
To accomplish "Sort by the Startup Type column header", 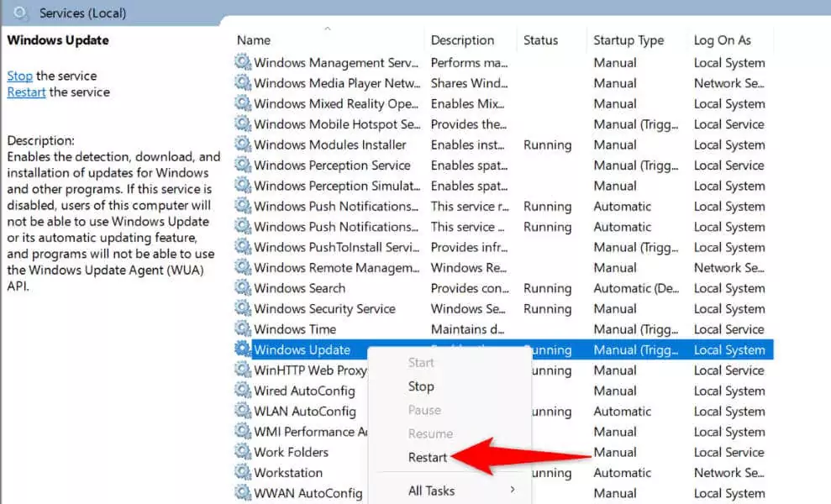I will (629, 40).
